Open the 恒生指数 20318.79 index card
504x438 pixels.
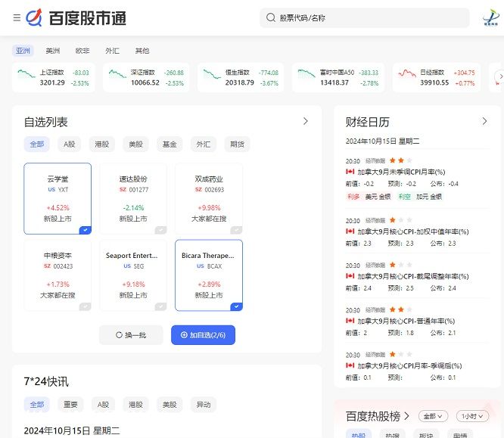pos(241,77)
